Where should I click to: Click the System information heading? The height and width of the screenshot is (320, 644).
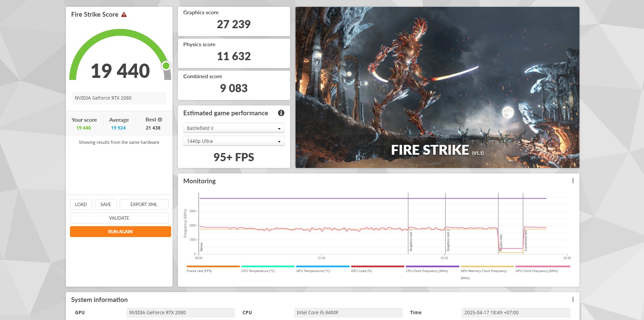(x=99, y=300)
